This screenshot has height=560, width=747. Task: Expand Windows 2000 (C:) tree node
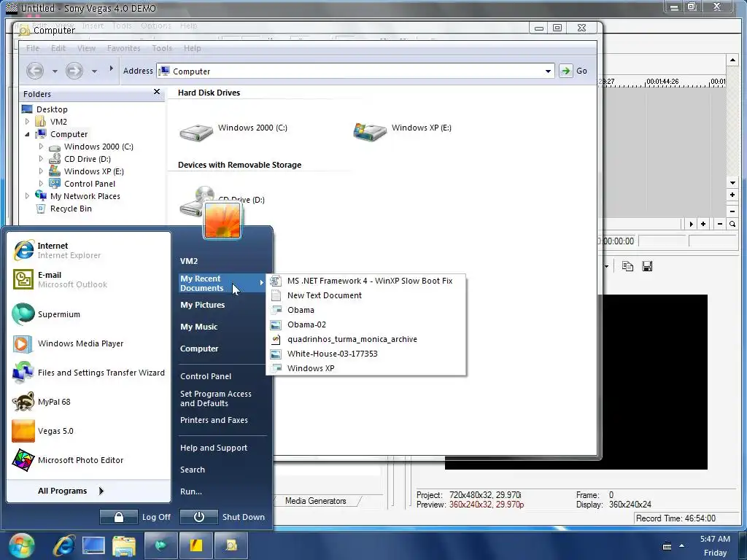click(41, 147)
